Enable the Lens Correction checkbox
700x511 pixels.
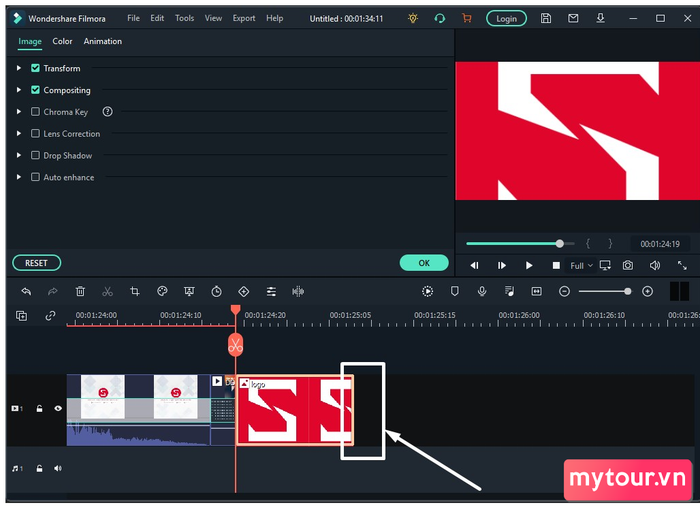tap(35, 133)
